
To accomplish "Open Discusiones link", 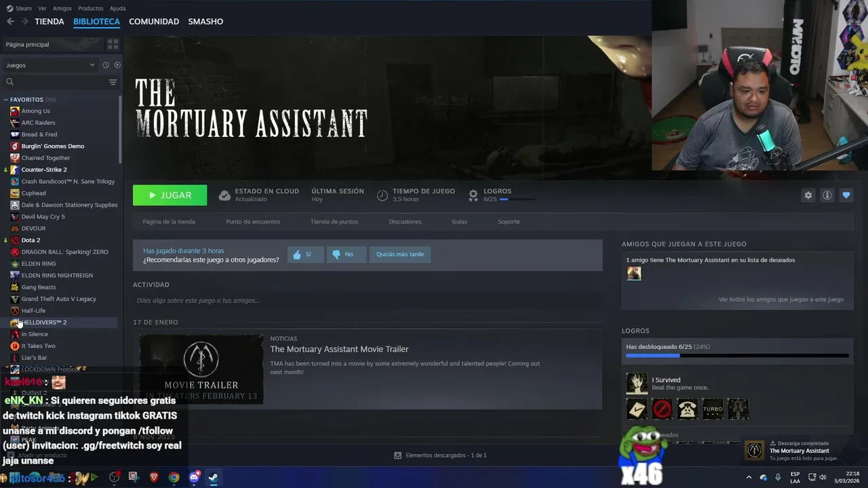I will [406, 222].
